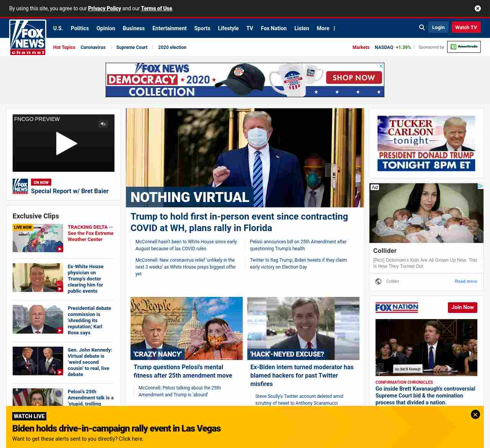Open Twitter flag Trump, Biden tweets story
Image resolution: width=490 pixels, height=448 pixels.
pos(298,263)
